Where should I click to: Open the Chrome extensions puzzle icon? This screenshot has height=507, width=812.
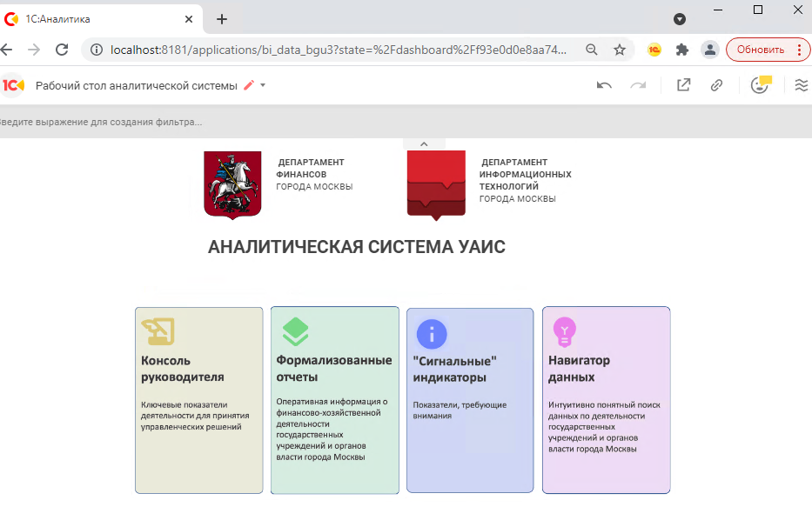682,50
